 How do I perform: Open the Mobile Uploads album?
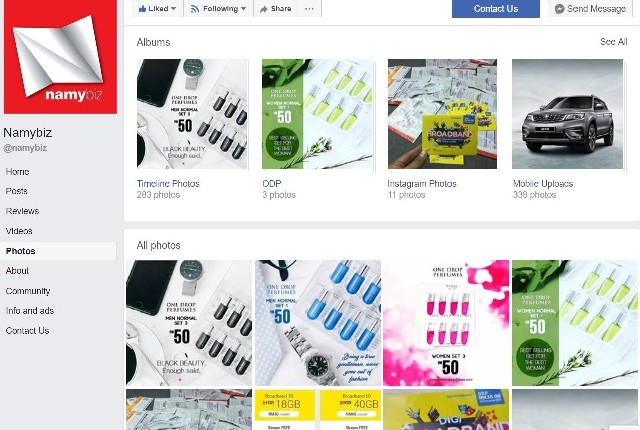pyautogui.click(x=543, y=184)
